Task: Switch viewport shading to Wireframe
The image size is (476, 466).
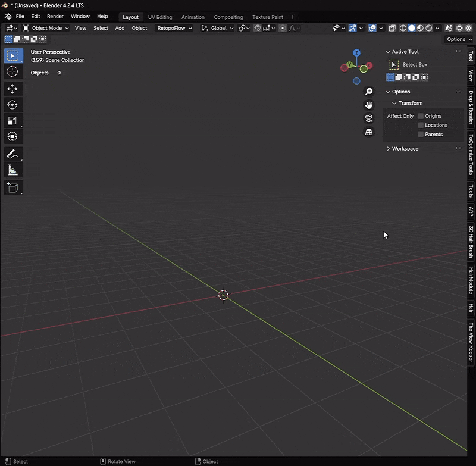Action: pos(403,28)
